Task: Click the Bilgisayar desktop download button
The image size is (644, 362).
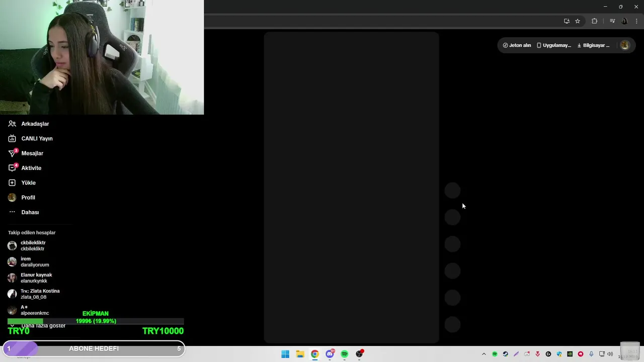Action: point(593,45)
